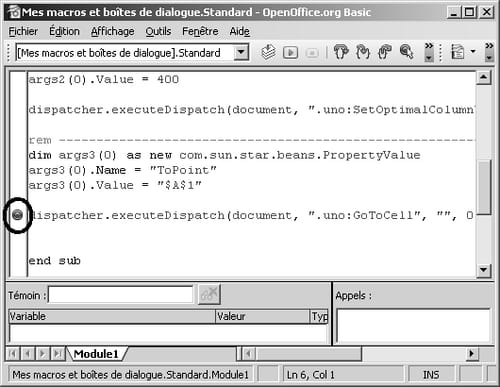Click the 'args3(0).Value = "$A$1"' line

(x=115, y=185)
